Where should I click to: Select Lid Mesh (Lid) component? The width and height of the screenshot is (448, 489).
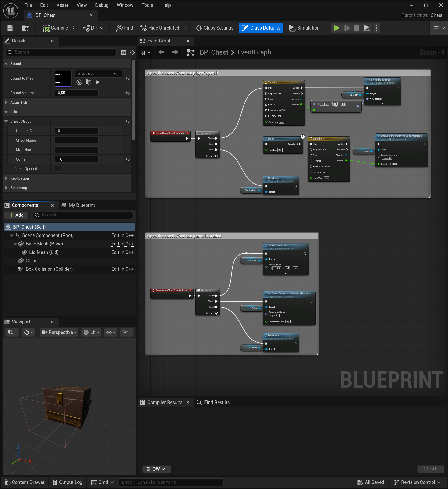44,252
